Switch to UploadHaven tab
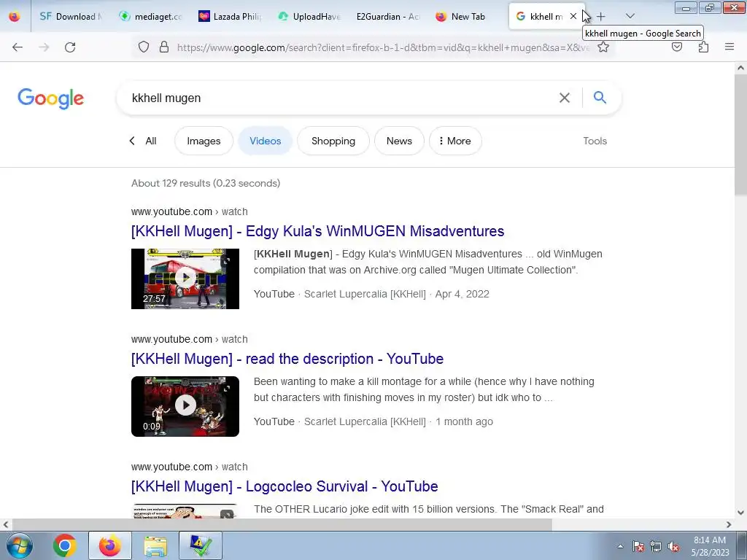Screen dimensions: 747x560 click(x=310, y=16)
